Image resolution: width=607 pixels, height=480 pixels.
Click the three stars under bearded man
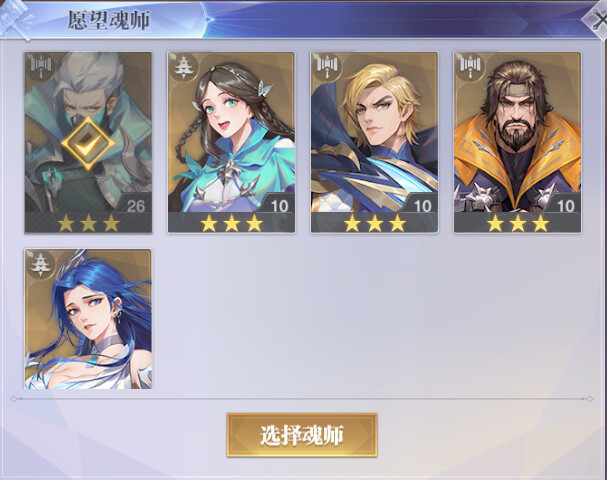coord(518,223)
